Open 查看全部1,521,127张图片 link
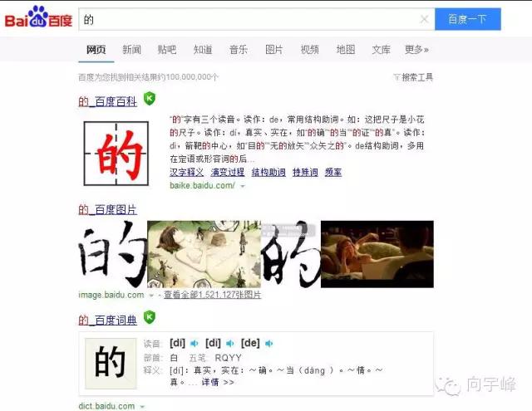 click(213, 295)
